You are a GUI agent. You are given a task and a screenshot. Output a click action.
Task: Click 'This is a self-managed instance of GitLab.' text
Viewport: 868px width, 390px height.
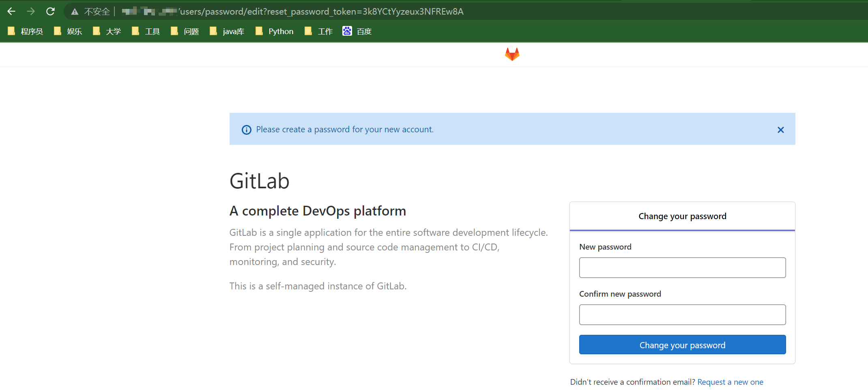[x=318, y=286]
